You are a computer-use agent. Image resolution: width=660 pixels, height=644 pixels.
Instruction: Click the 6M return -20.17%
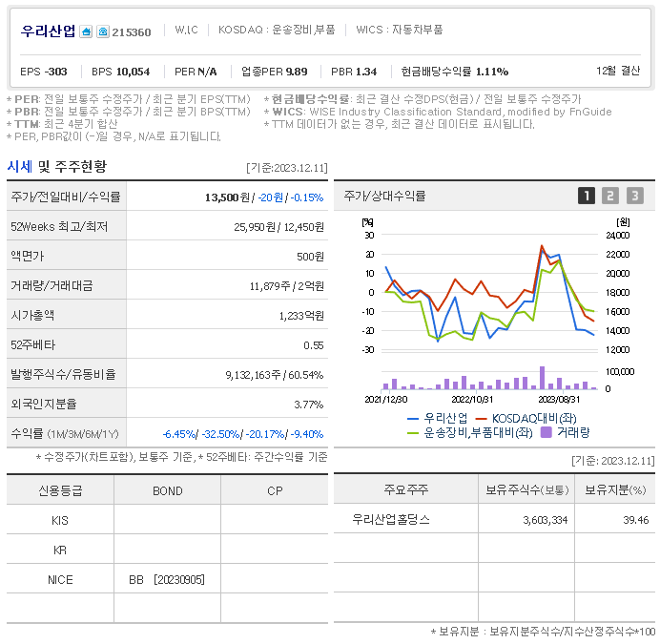[x=265, y=434]
